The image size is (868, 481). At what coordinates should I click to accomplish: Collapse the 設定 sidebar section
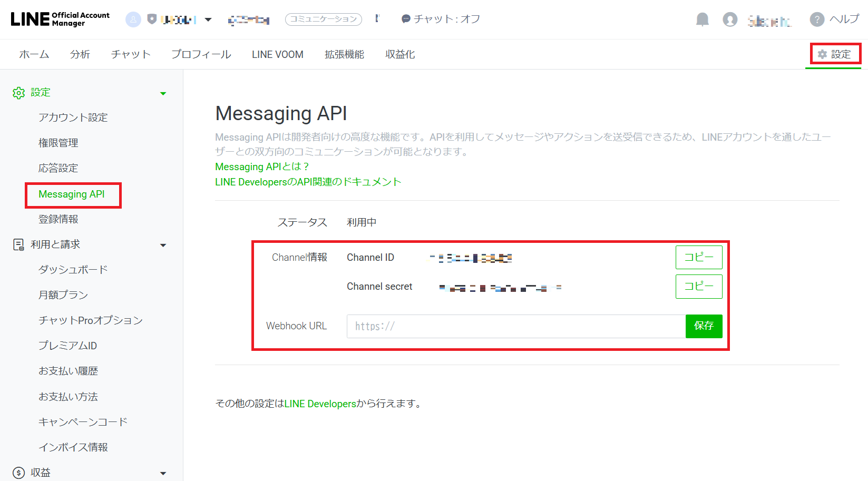(x=163, y=94)
